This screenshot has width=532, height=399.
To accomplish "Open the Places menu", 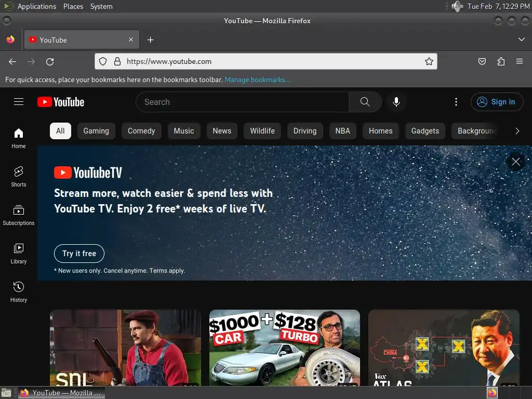I will pos(73,6).
